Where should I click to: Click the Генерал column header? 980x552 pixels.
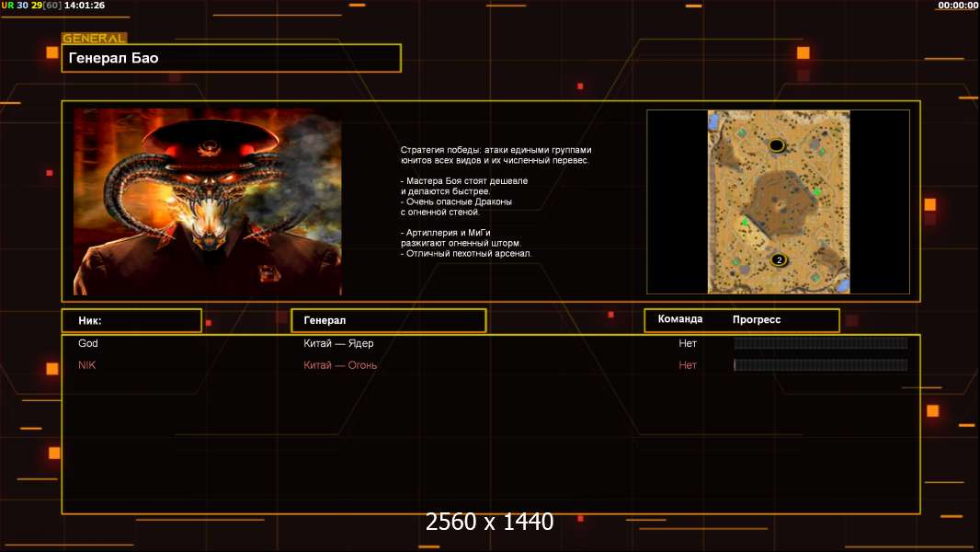coord(388,320)
